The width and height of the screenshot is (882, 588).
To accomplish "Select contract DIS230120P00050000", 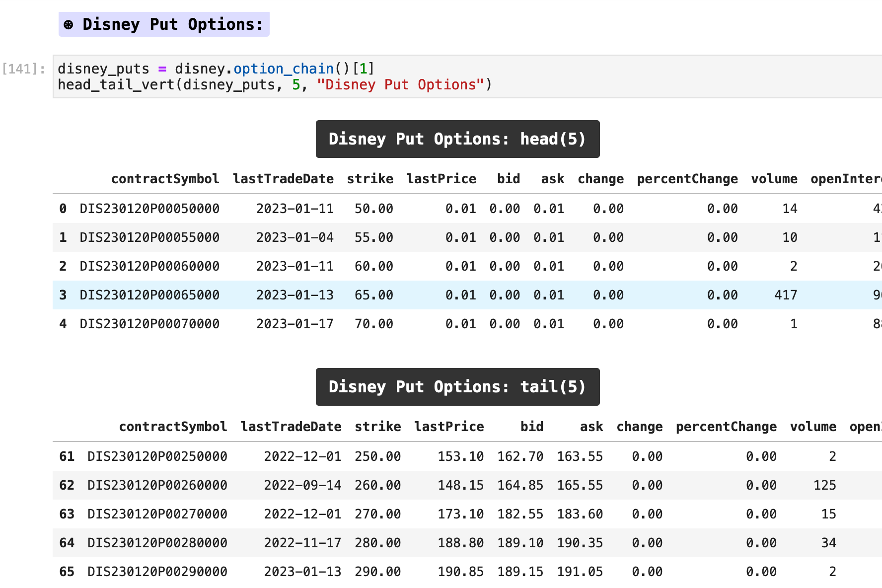I will click(x=149, y=209).
